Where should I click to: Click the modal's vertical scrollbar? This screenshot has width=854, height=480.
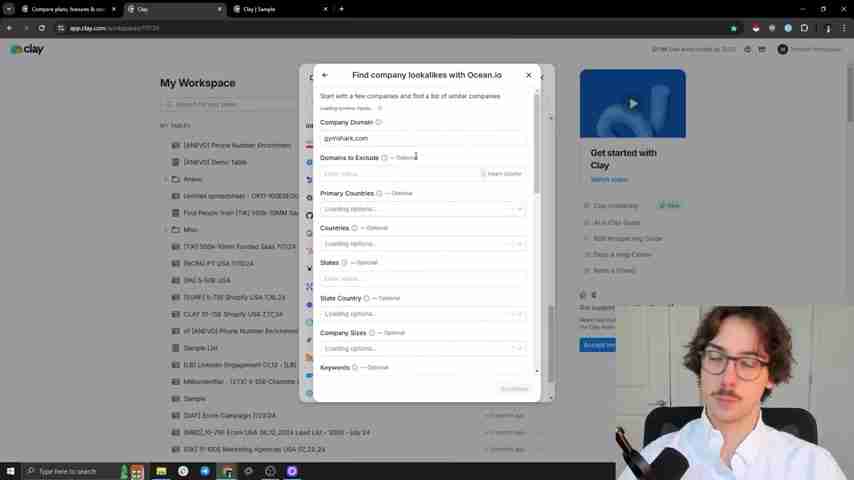(537, 144)
